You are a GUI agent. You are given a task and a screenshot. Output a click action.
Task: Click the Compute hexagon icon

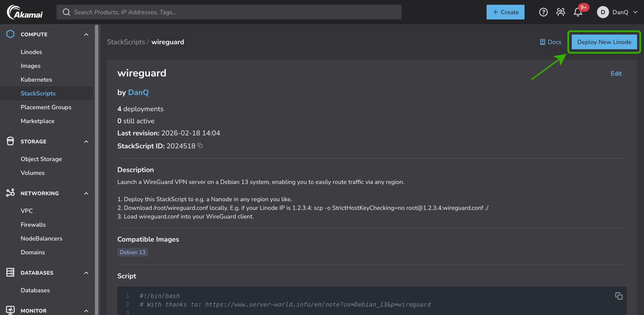tap(10, 34)
